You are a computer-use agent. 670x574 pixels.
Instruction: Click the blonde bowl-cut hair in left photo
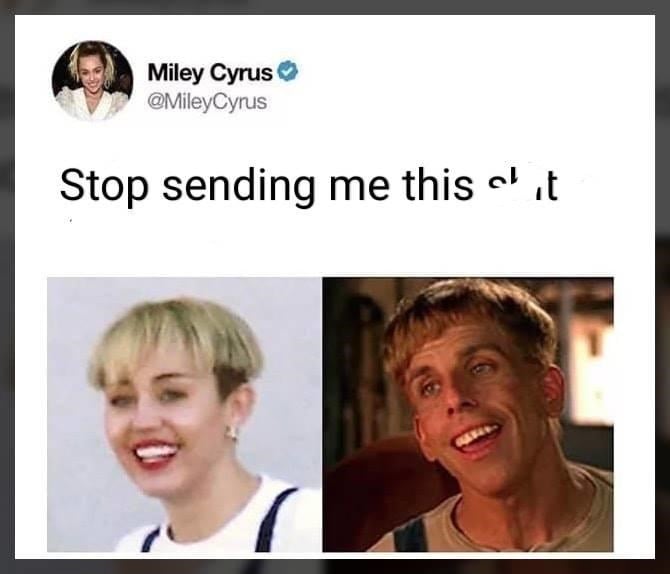tap(176, 340)
